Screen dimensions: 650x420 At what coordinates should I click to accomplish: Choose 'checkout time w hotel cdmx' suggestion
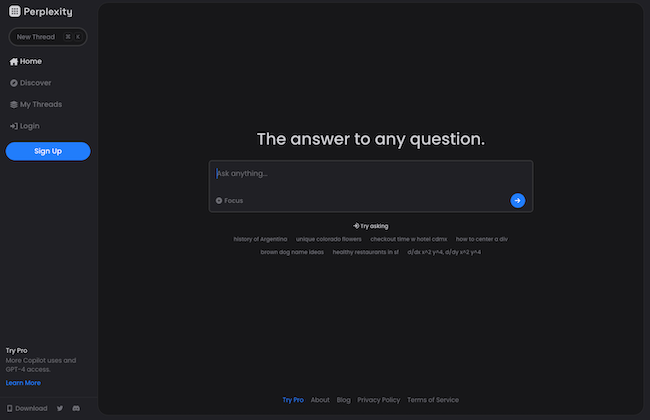409,239
